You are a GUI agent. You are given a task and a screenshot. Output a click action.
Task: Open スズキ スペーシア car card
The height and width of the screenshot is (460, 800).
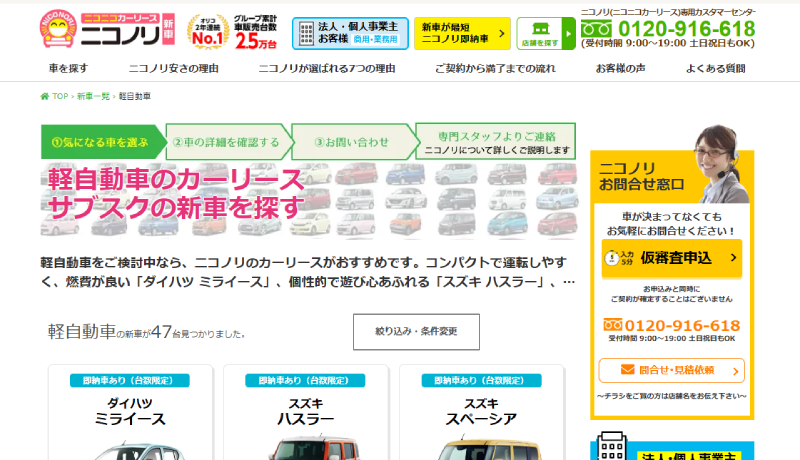tap(481, 412)
